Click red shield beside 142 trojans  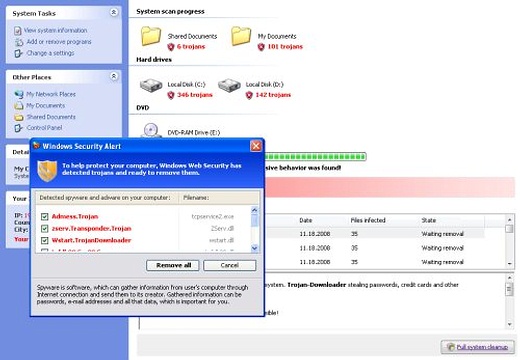(249, 95)
